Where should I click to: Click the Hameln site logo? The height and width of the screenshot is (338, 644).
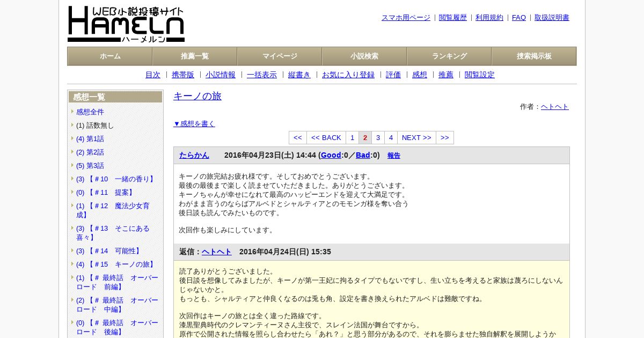click(126, 24)
